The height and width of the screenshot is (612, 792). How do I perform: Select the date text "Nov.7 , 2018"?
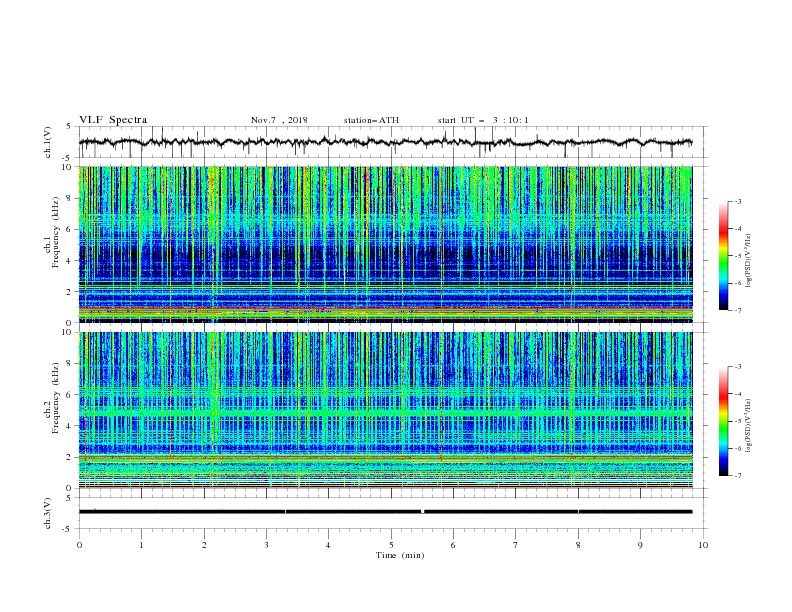tap(279, 120)
